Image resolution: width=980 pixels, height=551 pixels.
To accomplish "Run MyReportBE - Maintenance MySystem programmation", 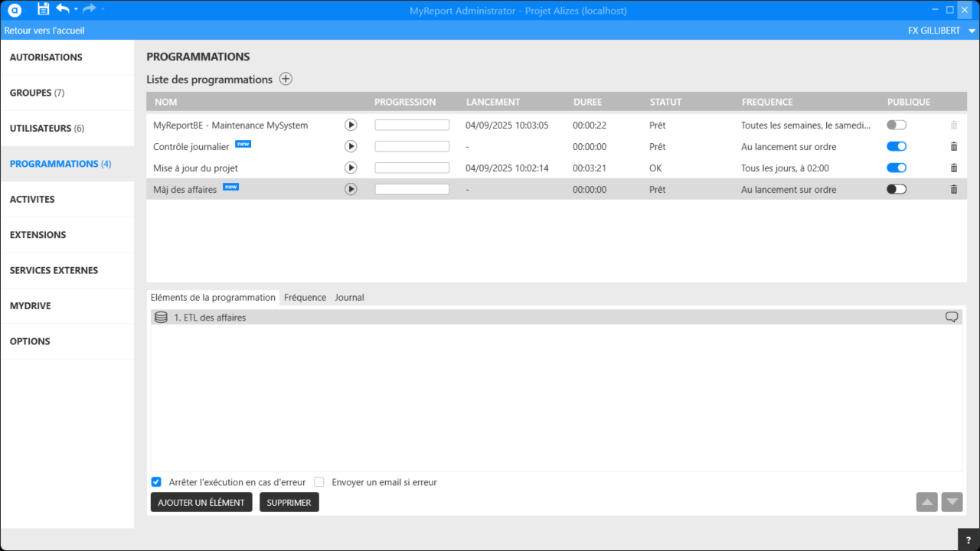I will pos(351,125).
